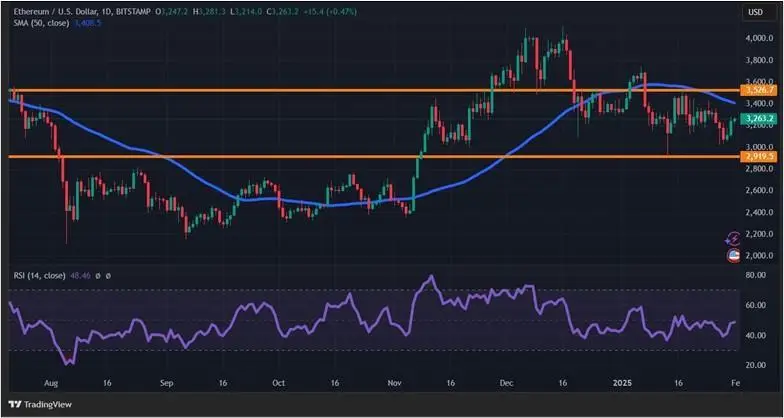Click the 2,919.5 orange support price label

[755, 157]
